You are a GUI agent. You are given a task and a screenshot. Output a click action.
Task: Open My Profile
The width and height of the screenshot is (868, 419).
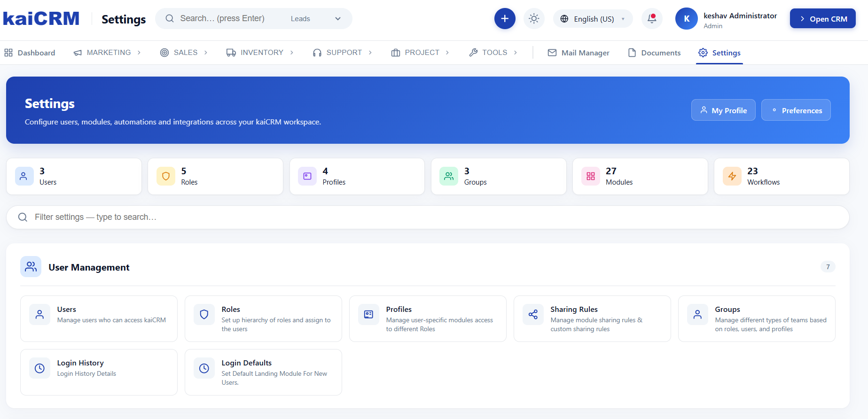tap(723, 110)
